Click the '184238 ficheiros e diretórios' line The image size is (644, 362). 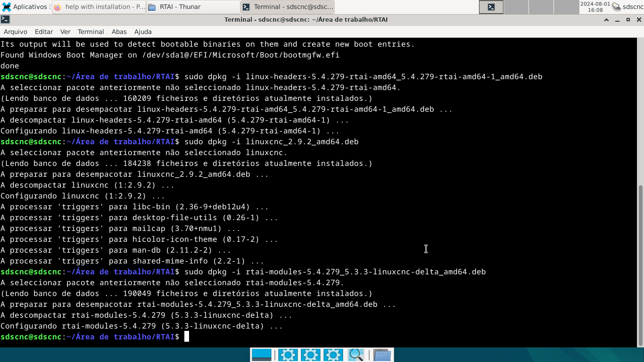pyautogui.click(x=187, y=164)
